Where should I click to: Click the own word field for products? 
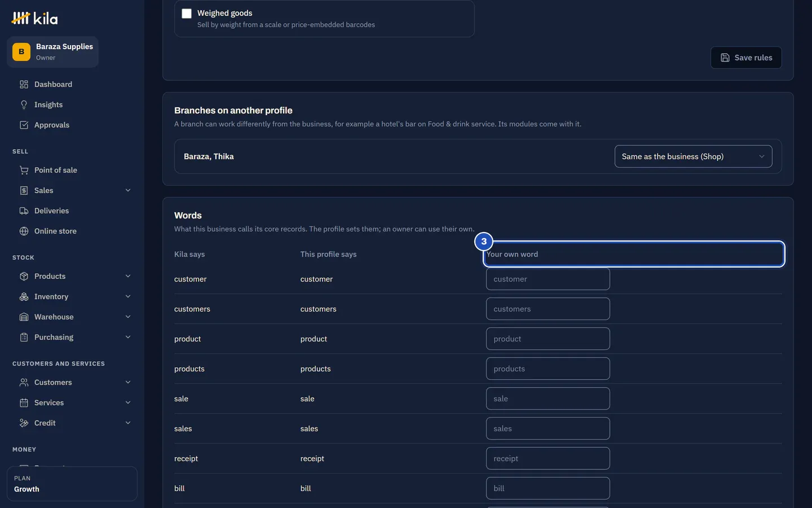[548, 369]
